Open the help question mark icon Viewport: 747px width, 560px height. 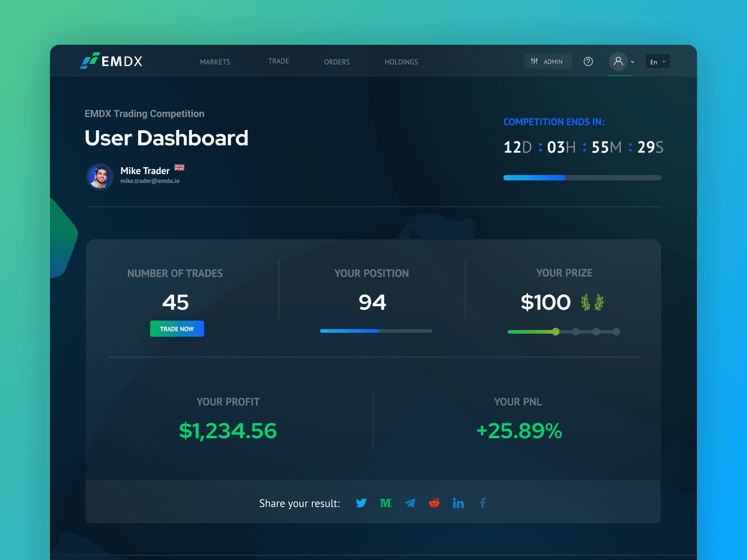(x=588, y=62)
